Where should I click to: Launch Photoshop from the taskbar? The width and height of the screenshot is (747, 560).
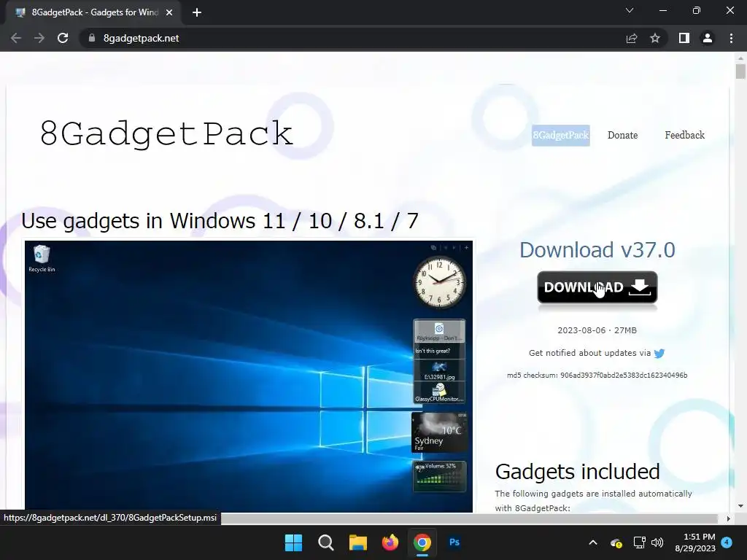(x=454, y=542)
